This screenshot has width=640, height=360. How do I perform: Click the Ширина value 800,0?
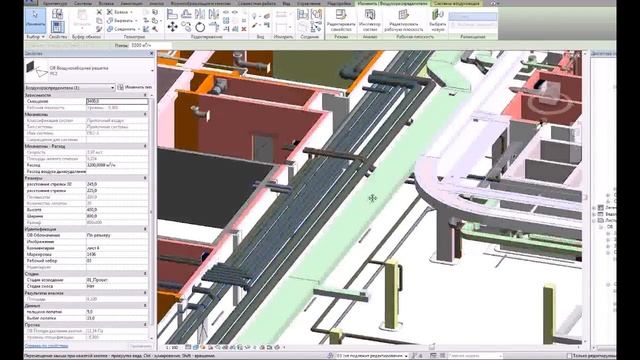click(x=117, y=216)
